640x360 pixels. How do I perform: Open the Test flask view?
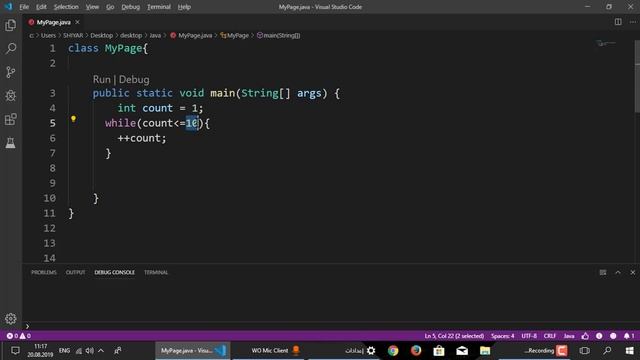point(11,143)
